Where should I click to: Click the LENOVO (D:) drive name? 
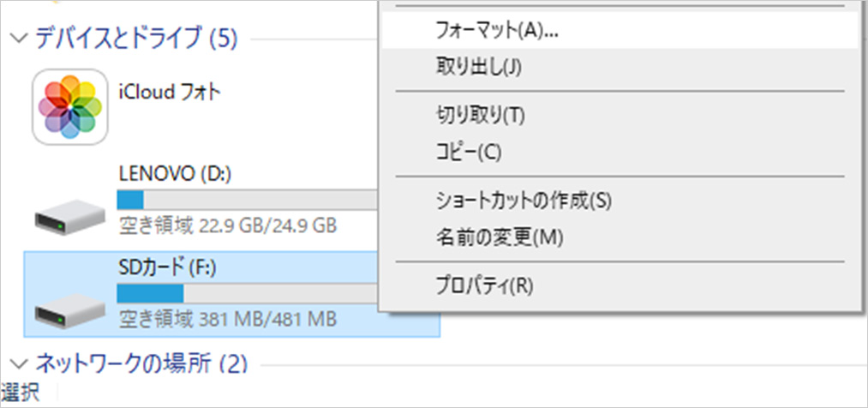pyautogui.click(x=175, y=174)
